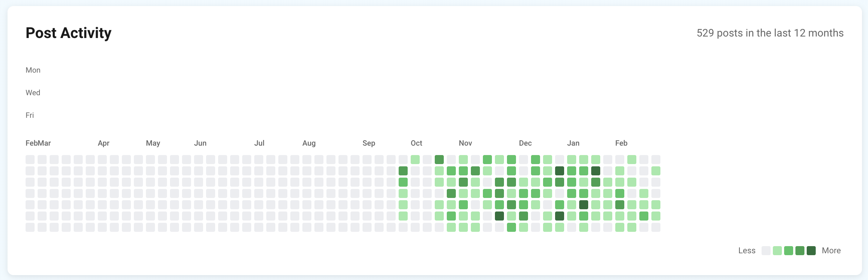Select the Fri weekday label
Viewport: 868px width, 280px height.
pyautogui.click(x=30, y=115)
